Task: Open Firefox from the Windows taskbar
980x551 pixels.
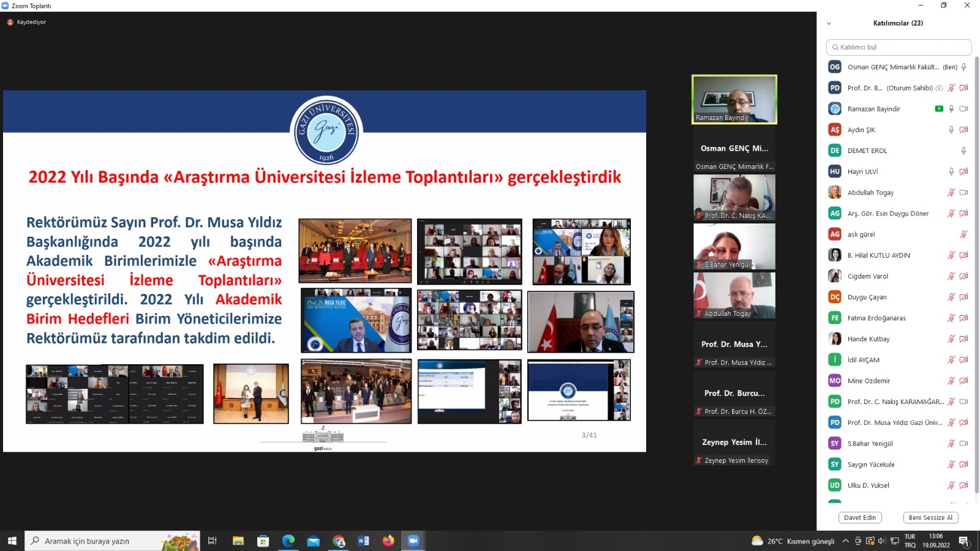Action: [x=388, y=541]
